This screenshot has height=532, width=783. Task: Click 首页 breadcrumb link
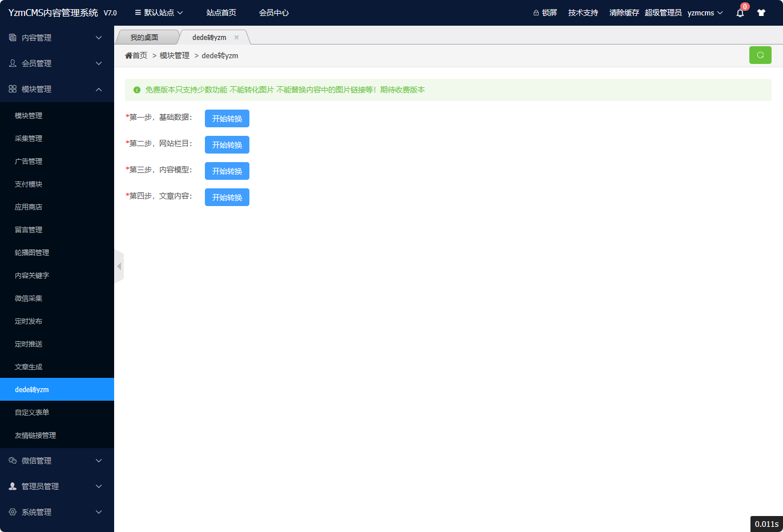tap(140, 55)
